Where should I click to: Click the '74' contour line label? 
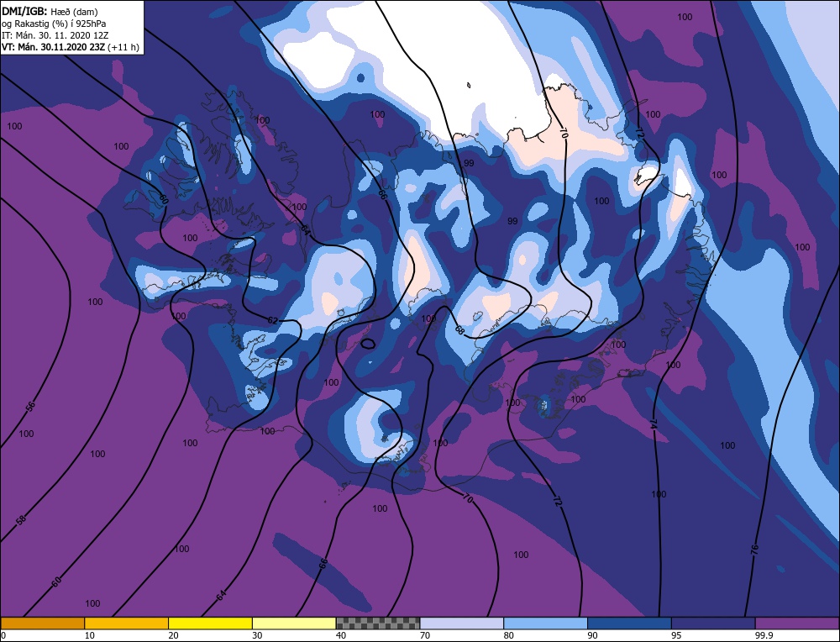pos(653,424)
